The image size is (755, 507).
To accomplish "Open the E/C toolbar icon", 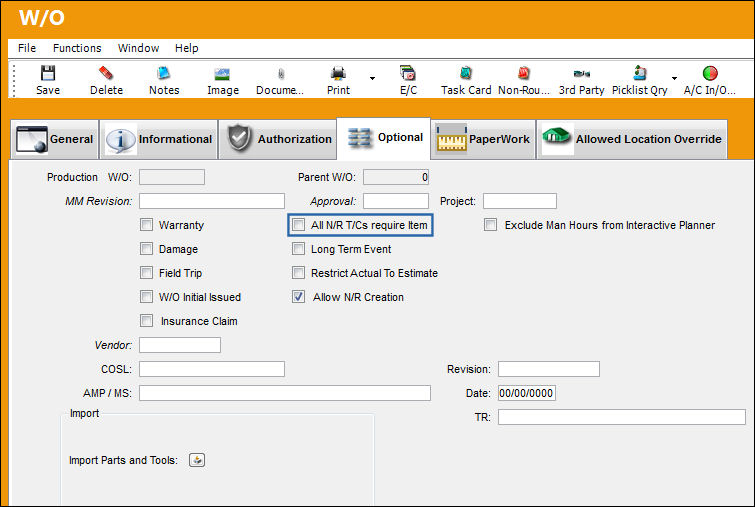I will 408,73.
